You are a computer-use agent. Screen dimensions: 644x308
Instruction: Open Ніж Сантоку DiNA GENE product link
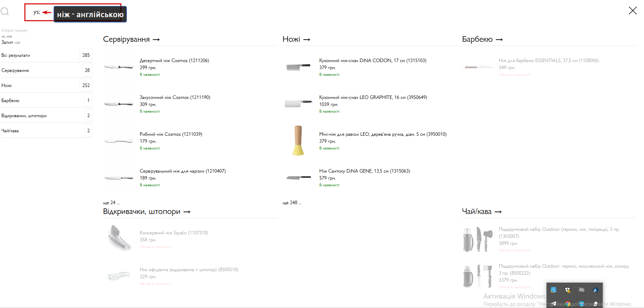point(364,171)
